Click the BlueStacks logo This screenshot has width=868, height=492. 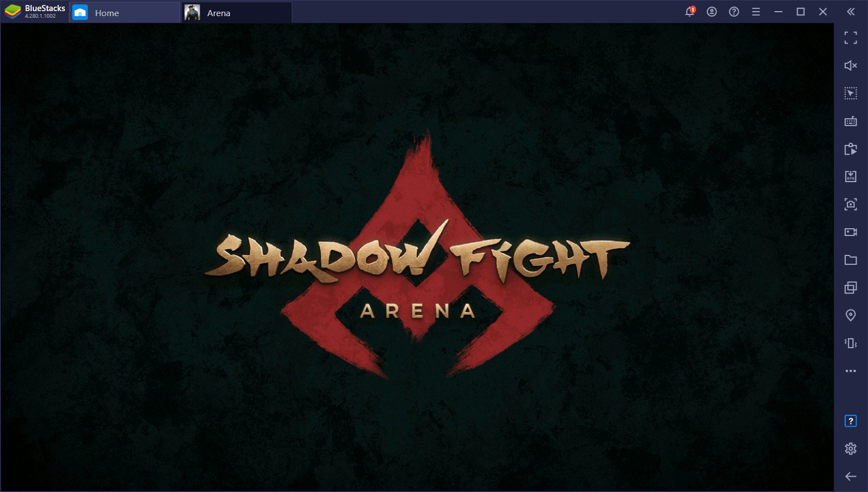pos(13,12)
